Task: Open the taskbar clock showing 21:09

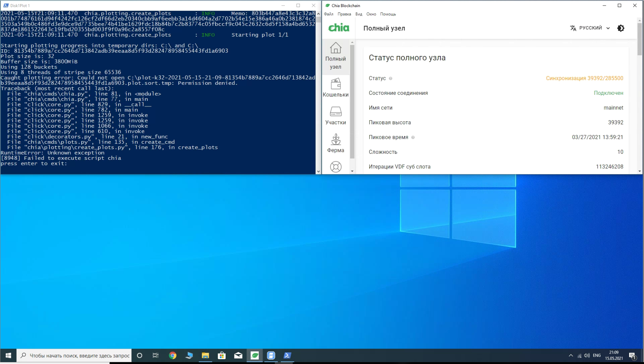Action: click(614, 355)
